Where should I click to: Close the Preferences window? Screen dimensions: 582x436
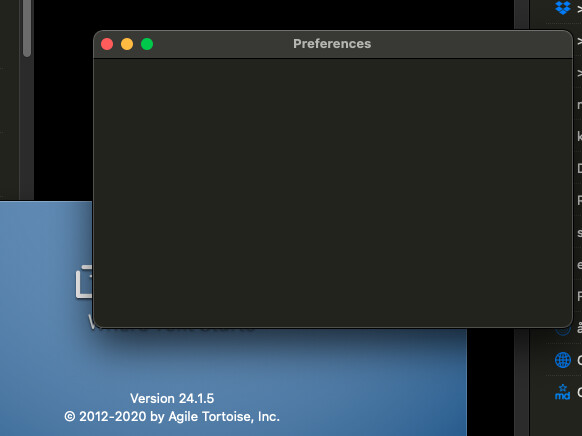107,44
